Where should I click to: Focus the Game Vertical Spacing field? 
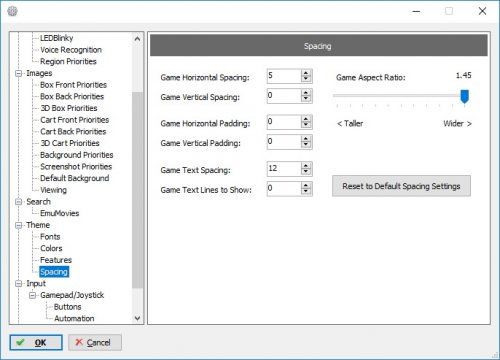(284, 96)
